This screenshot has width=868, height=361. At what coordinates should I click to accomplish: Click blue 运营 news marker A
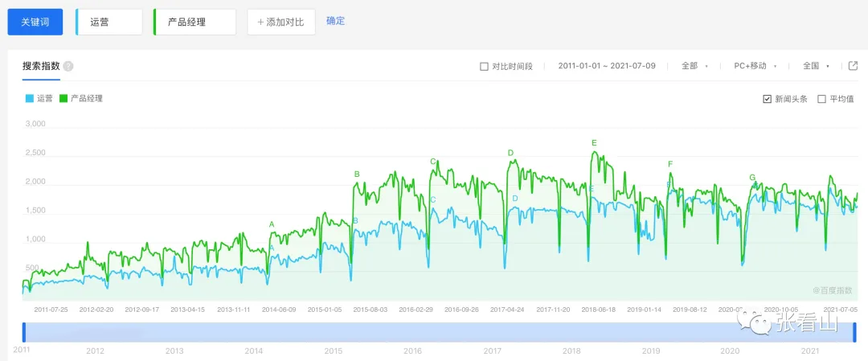point(272,248)
